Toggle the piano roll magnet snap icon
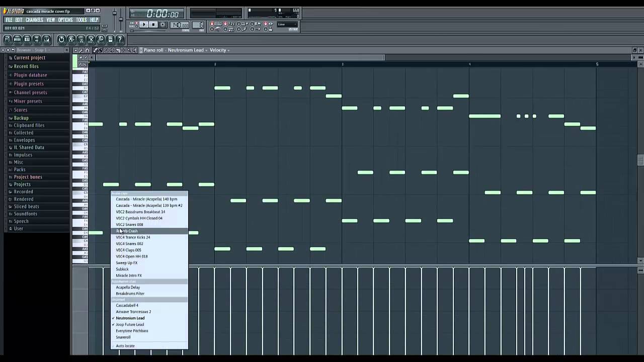 coord(87,50)
